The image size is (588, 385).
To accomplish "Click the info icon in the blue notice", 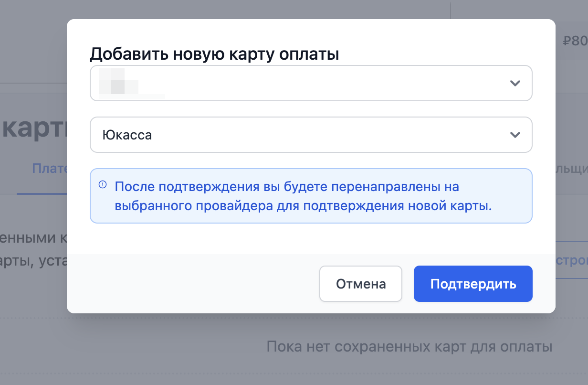I will click(x=103, y=185).
